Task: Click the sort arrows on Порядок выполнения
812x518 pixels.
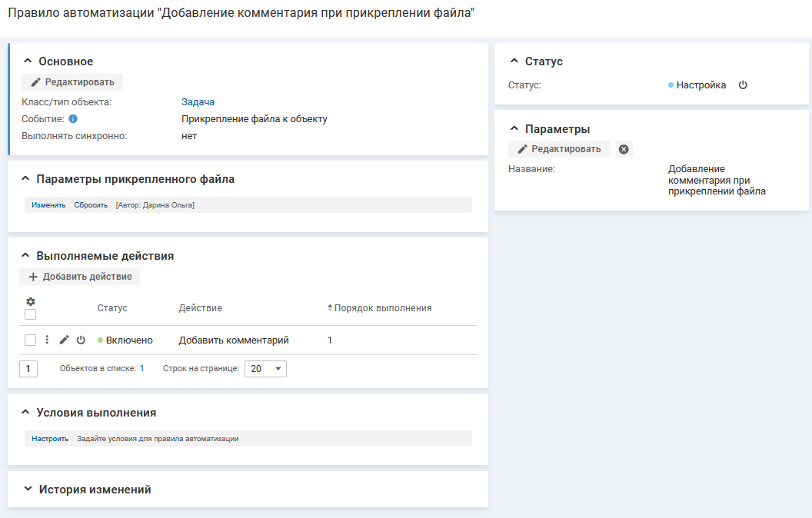Action: point(330,308)
